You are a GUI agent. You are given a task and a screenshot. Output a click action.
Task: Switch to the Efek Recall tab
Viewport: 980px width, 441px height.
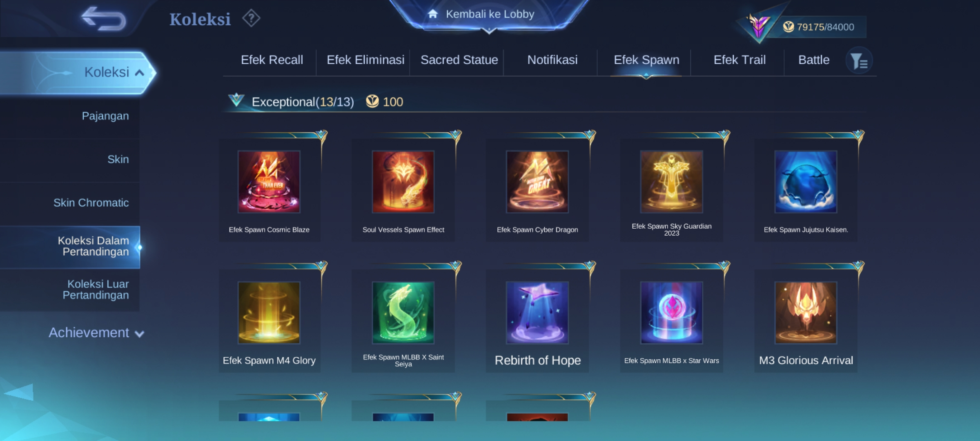(272, 60)
